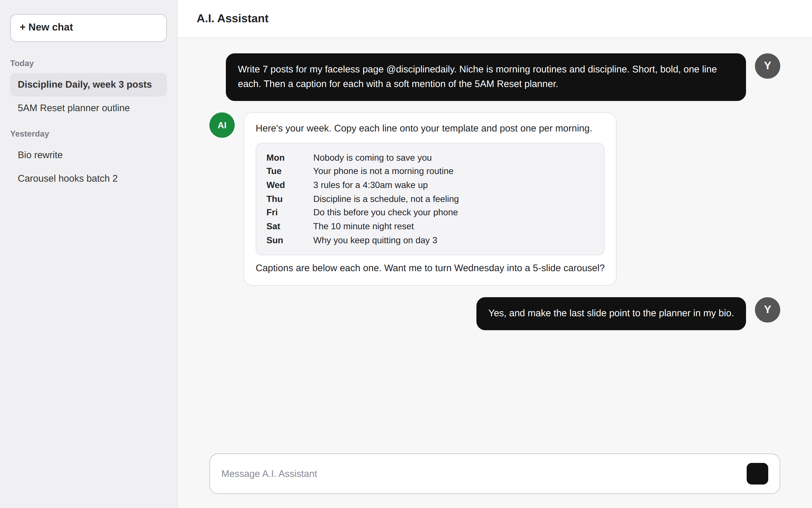Select 'Discipline is a schedule, not a feeling'

pyautogui.click(x=386, y=199)
